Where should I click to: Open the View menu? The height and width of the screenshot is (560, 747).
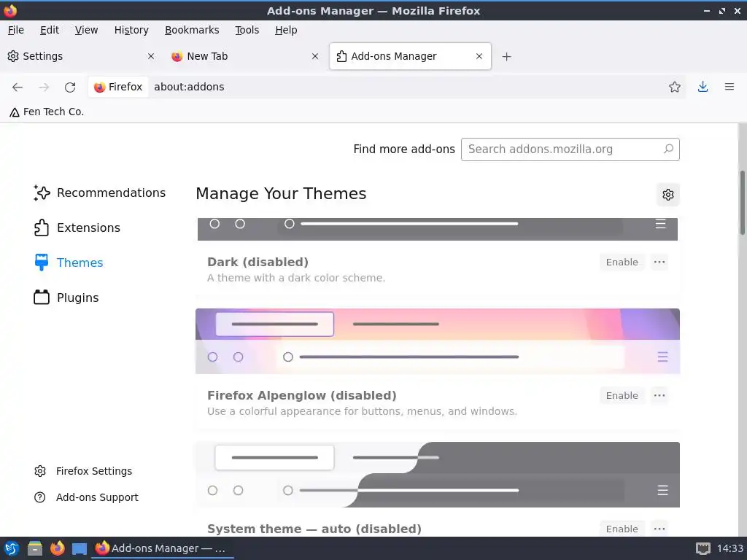pyautogui.click(x=86, y=30)
